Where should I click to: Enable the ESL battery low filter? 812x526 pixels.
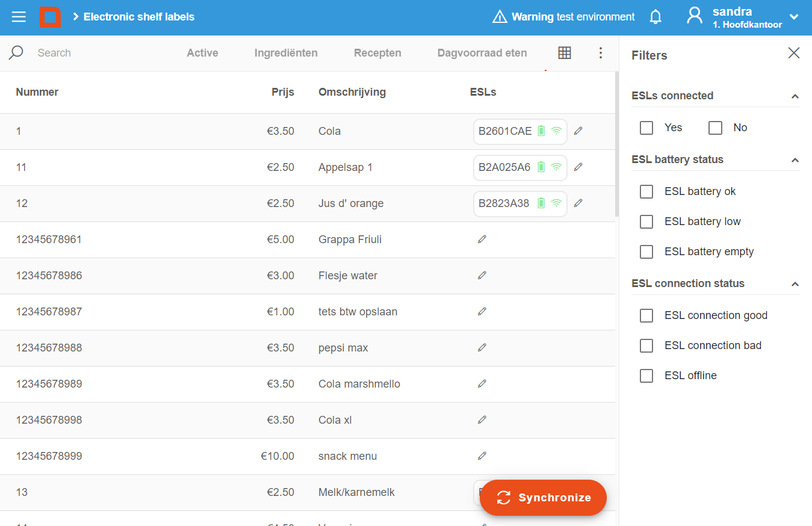646,221
